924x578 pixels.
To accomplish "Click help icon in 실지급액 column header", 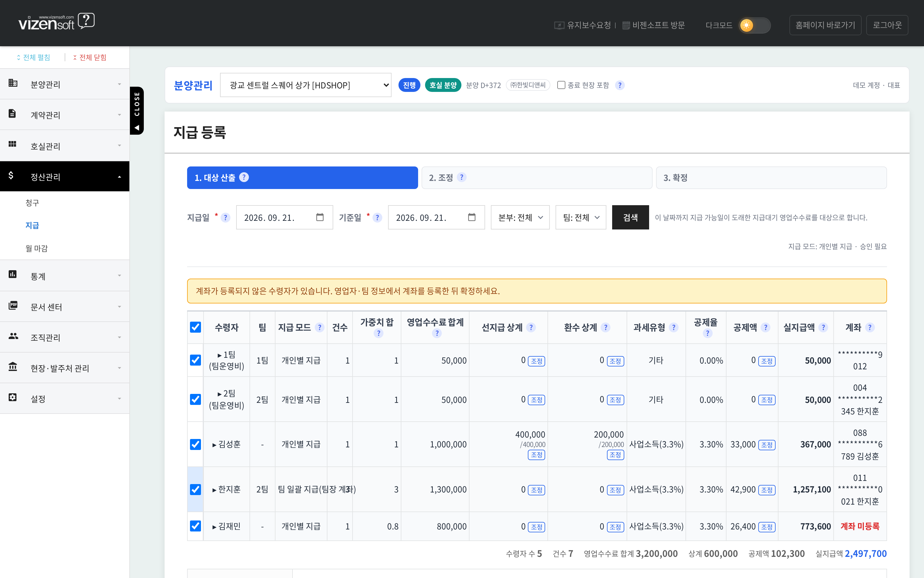I will pyautogui.click(x=823, y=328).
